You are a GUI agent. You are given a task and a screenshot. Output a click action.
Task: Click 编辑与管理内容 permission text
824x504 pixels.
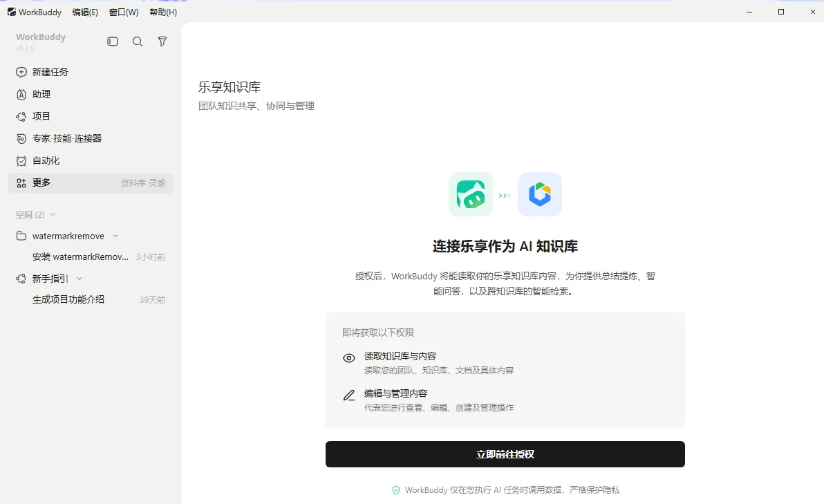[395, 393]
